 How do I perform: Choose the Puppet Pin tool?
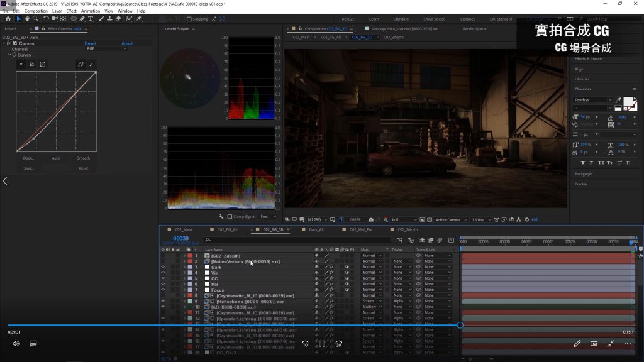(x=139, y=19)
